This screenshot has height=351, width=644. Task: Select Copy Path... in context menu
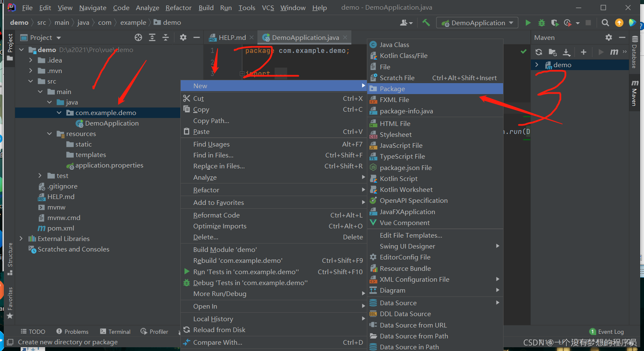274,120
